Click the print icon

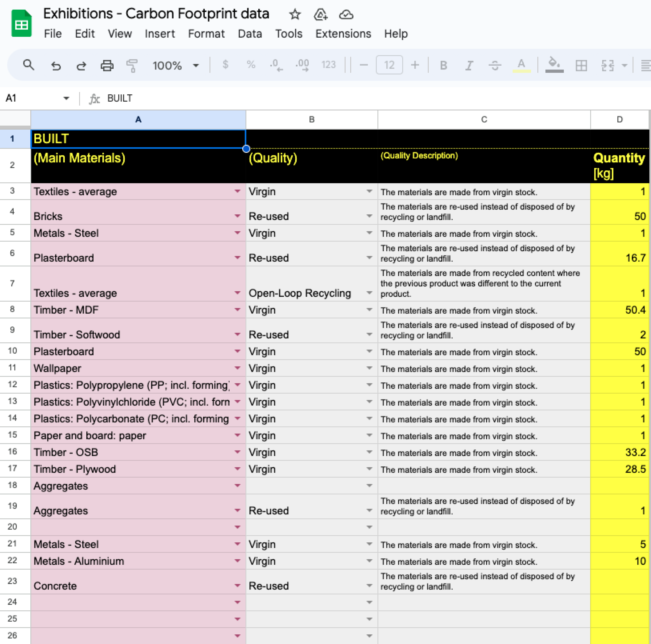pyautogui.click(x=107, y=65)
